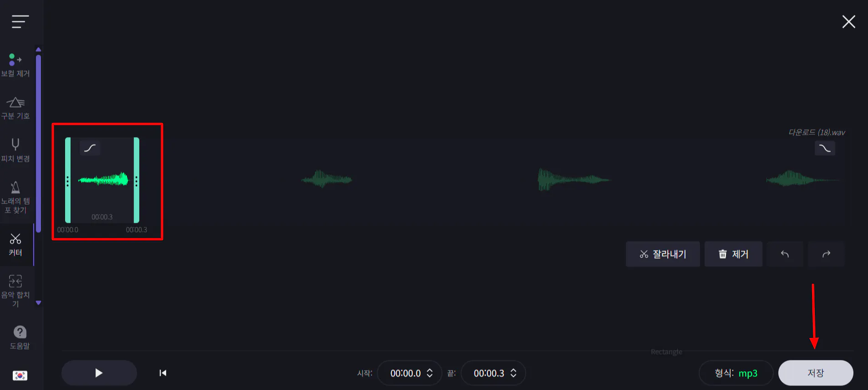Undo the last edit with arrow icon

click(x=785, y=254)
